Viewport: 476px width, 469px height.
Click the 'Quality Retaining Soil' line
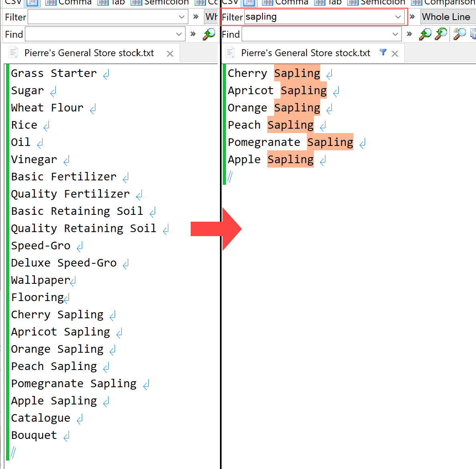[x=84, y=228]
